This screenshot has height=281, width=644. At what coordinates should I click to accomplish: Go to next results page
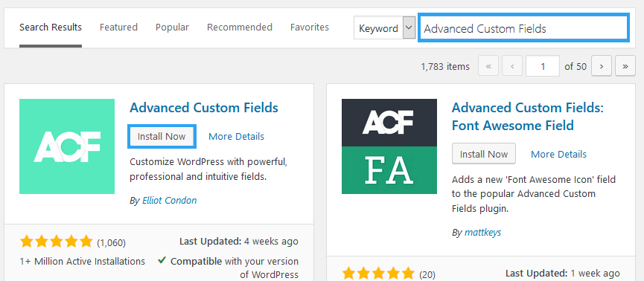pos(602,66)
